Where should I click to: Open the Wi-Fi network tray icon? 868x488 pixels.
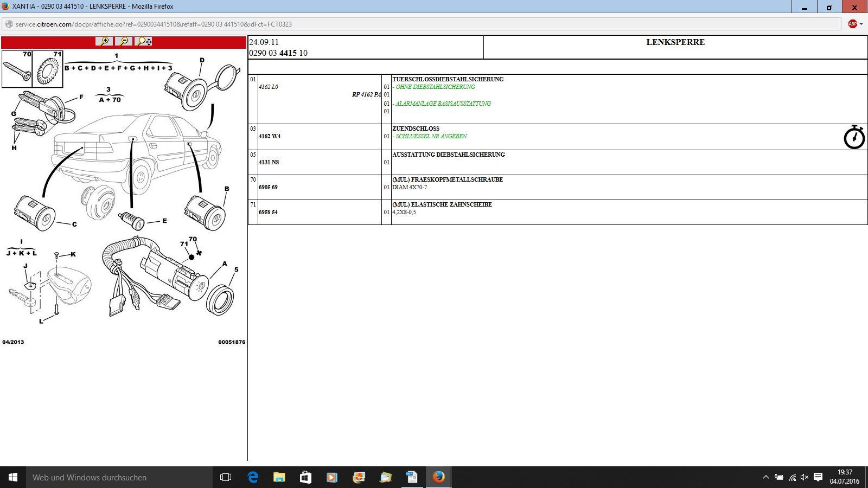pyautogui.click(x=792, y=477)
